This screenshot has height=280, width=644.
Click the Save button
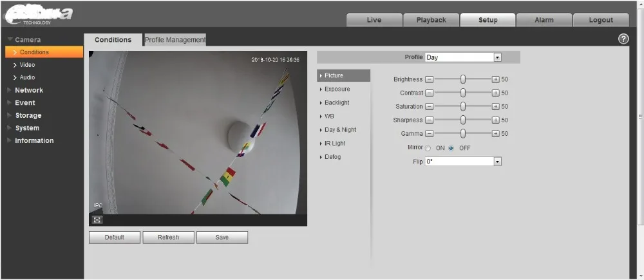pyautogui.click(x=222, y=238)
